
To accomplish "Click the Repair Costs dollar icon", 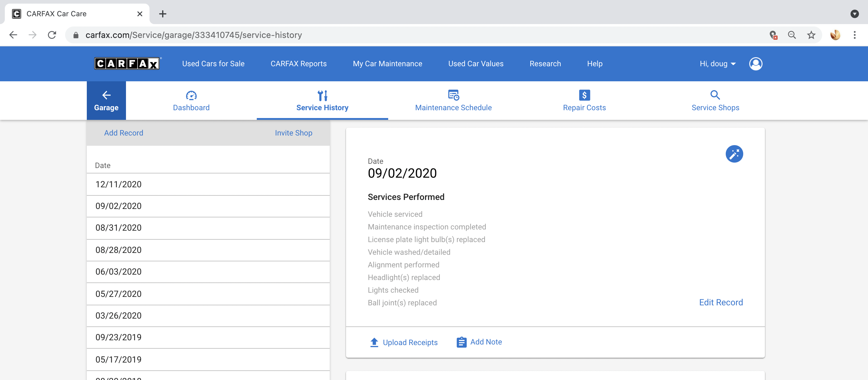I will click(584, 95).
